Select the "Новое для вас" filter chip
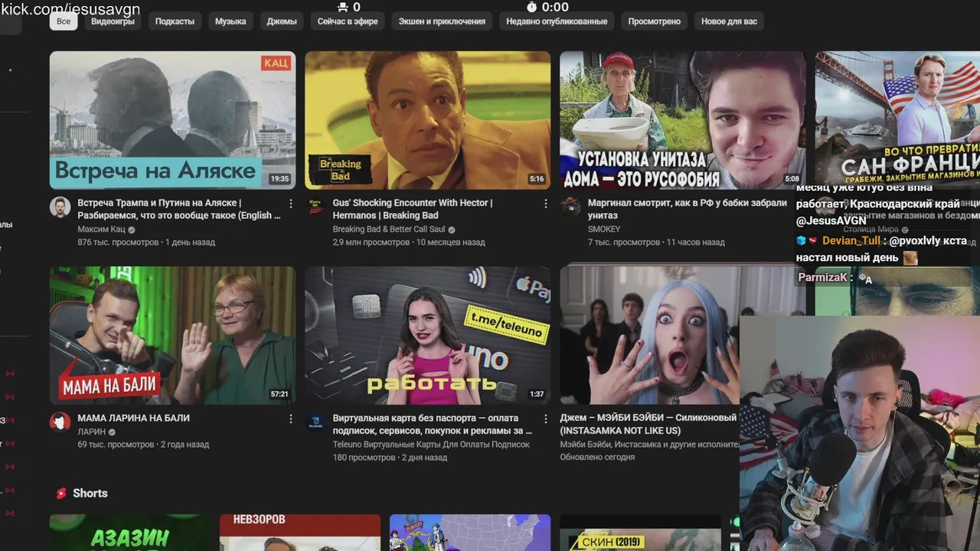 [x=729, y=21]
